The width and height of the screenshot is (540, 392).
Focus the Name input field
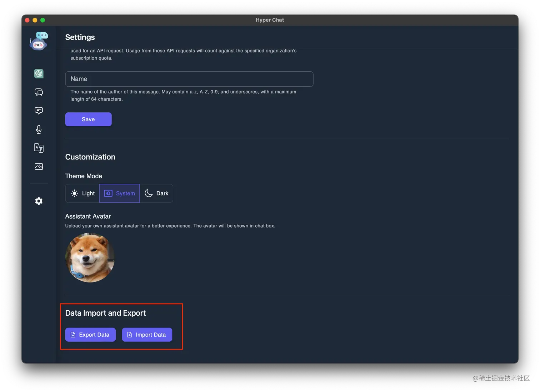point(189,79)
